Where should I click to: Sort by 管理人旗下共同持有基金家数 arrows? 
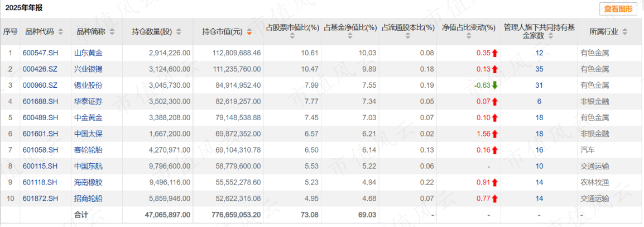point(550,36)
